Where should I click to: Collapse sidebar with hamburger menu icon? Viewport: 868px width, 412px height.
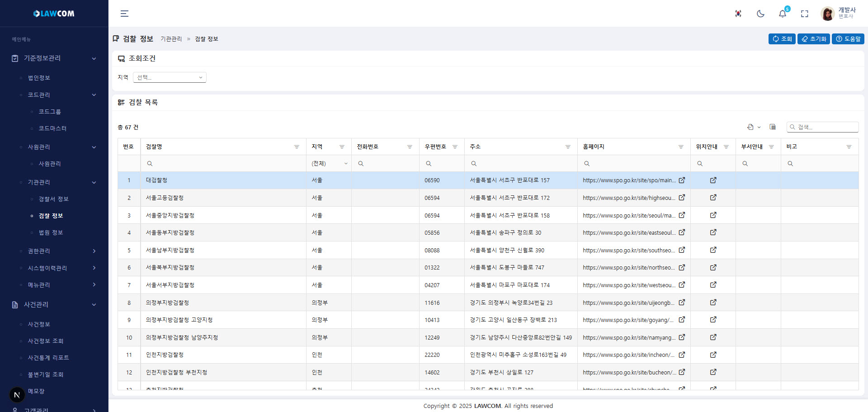pos(124,14)
